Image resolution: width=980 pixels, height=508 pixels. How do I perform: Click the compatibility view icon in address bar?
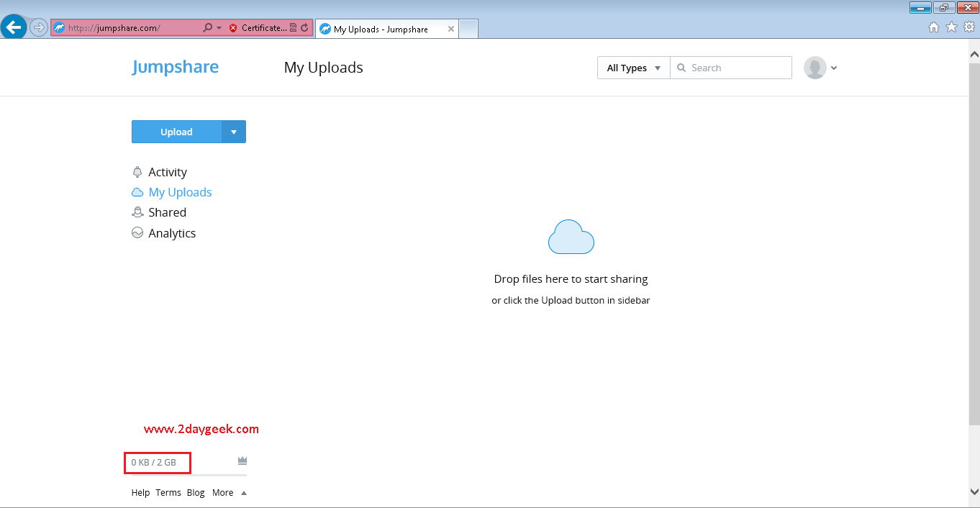pyautogui.click(x=294, y=28)
